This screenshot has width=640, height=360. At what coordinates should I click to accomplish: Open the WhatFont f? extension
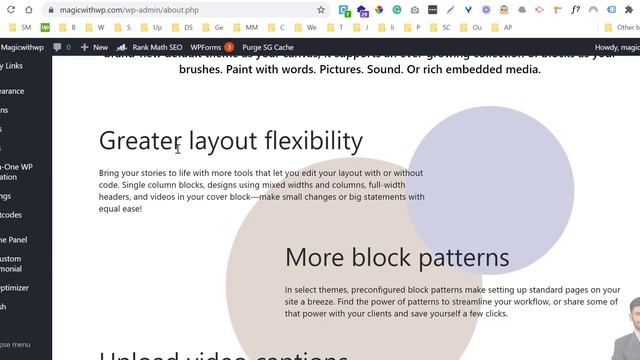(x=576, y=10)
